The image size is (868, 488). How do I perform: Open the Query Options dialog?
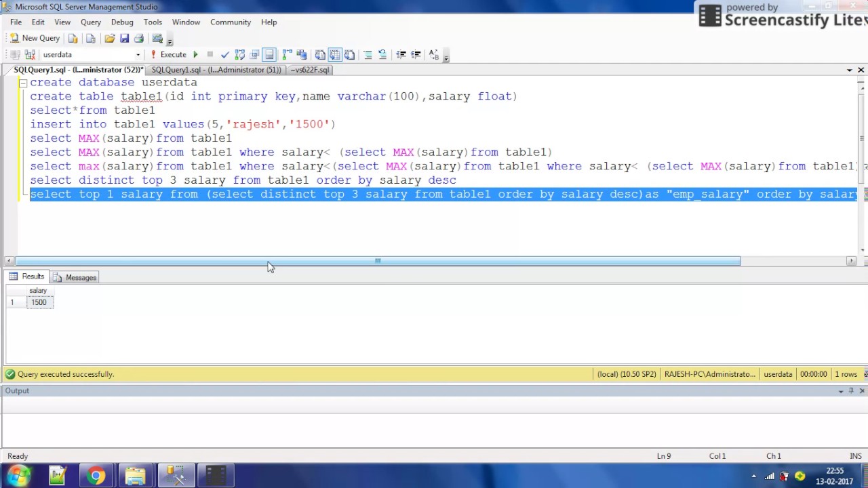pos(254,55)
